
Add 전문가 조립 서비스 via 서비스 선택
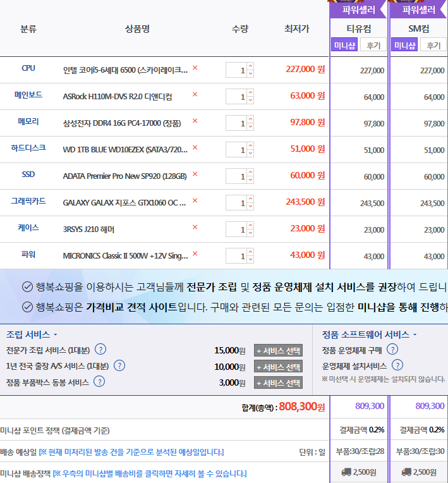coord(278,350)
